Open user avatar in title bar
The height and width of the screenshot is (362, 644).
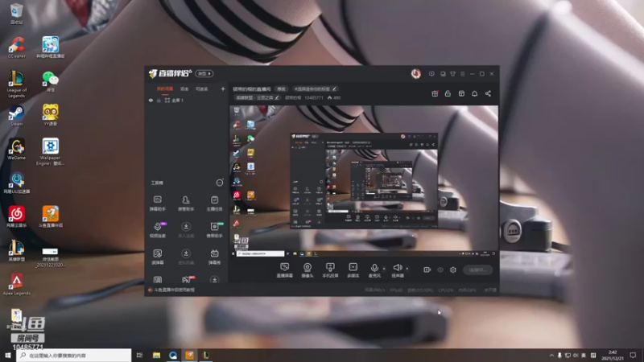415,73
